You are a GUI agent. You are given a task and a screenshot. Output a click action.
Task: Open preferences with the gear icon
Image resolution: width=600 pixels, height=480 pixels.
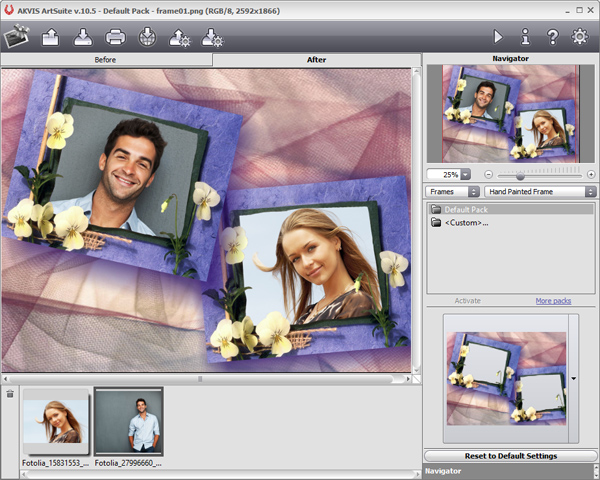tap(580, 37)
